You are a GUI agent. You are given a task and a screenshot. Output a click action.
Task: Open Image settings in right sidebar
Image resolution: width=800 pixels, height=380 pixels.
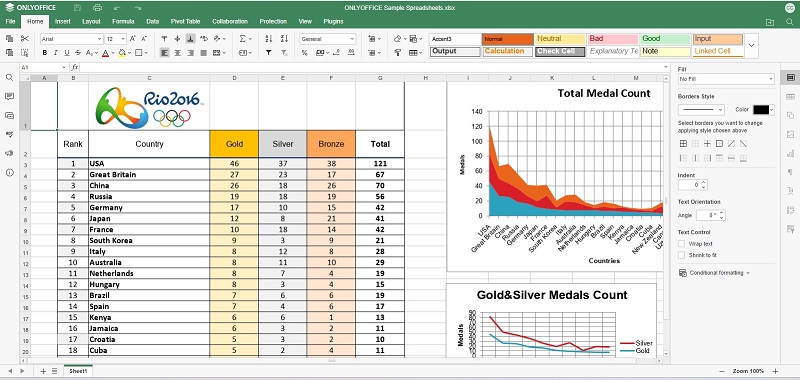click(790, 134)
